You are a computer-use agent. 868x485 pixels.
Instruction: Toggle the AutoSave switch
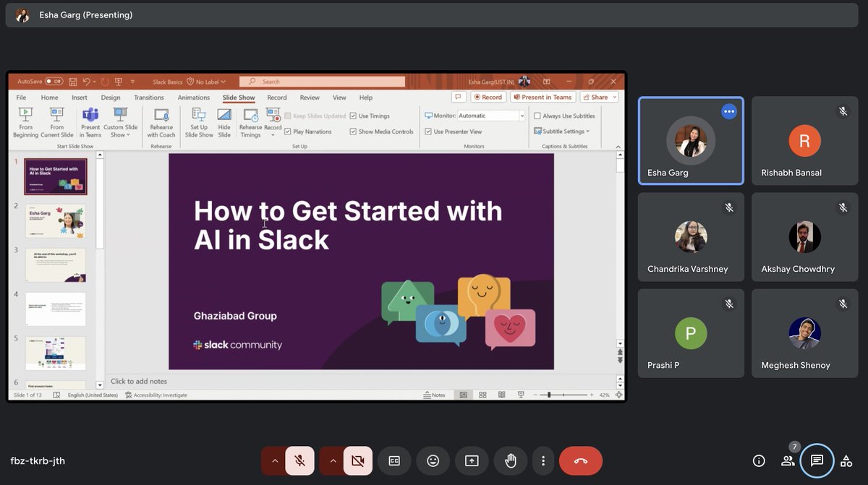[x=54, y=82]
